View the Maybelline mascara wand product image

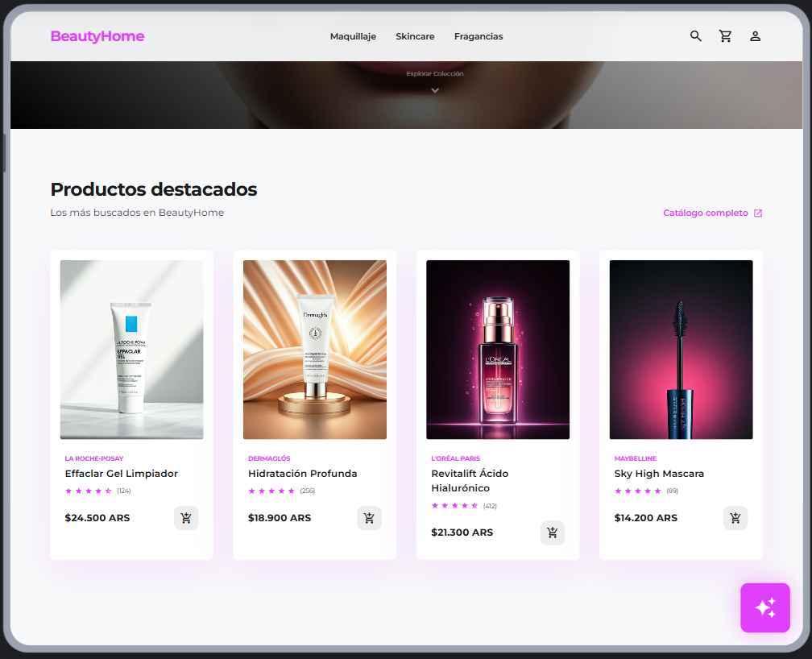pyautogui.click(x=681, y=350)
